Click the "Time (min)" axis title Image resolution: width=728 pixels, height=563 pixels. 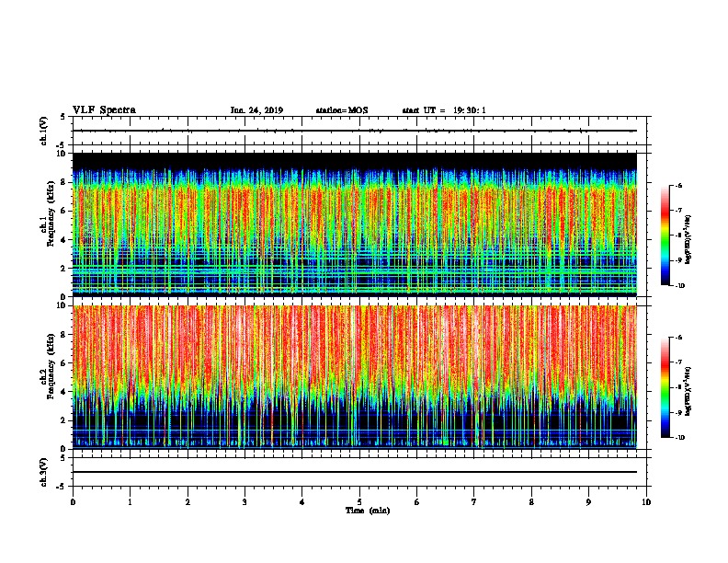(x=368, y=511)
